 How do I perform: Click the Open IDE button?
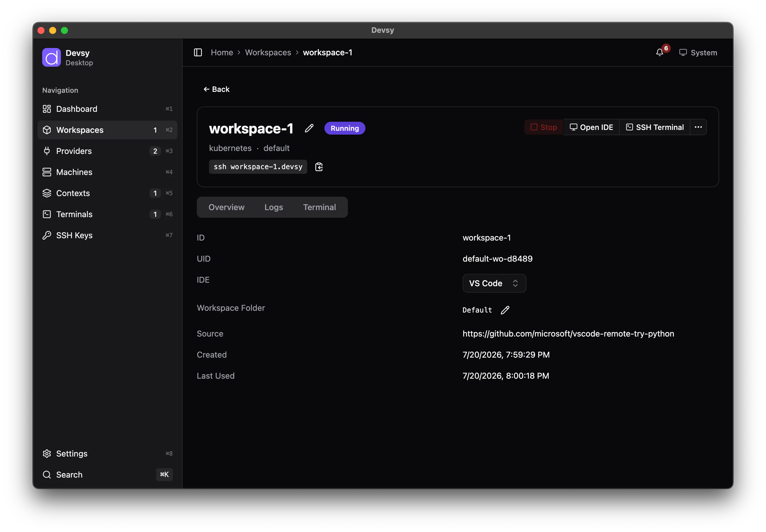click(591, 127)
